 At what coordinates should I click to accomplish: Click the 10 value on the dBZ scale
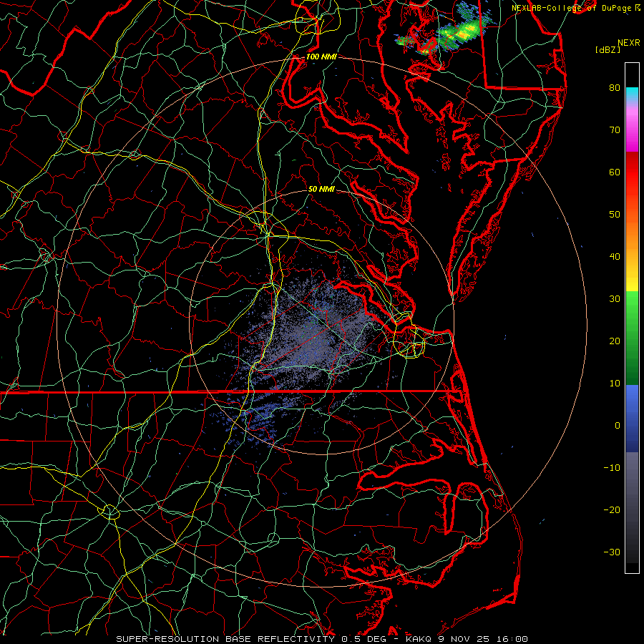[x=615, y=384]
